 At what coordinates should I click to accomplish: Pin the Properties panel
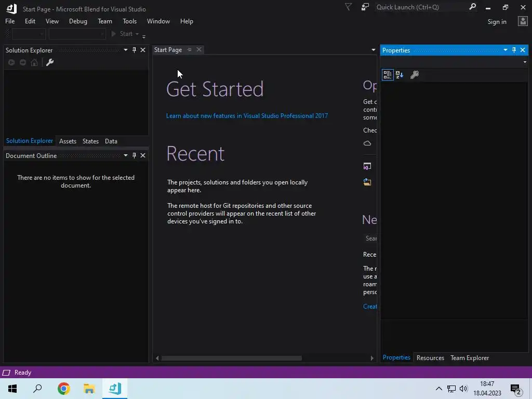point(514,50)
